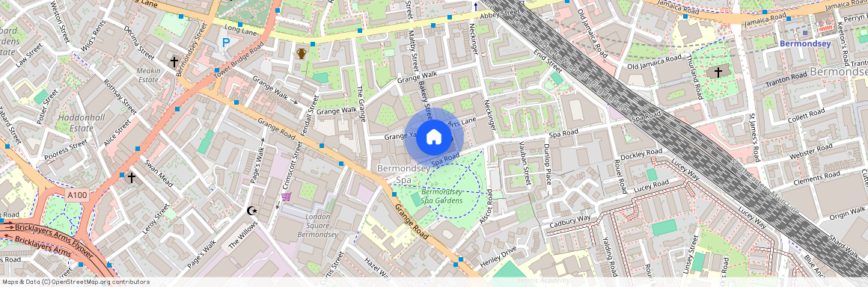868x287 pixels.
Task: Select the church cross beside Thurland Road
Action: click(x=718, y=72)
